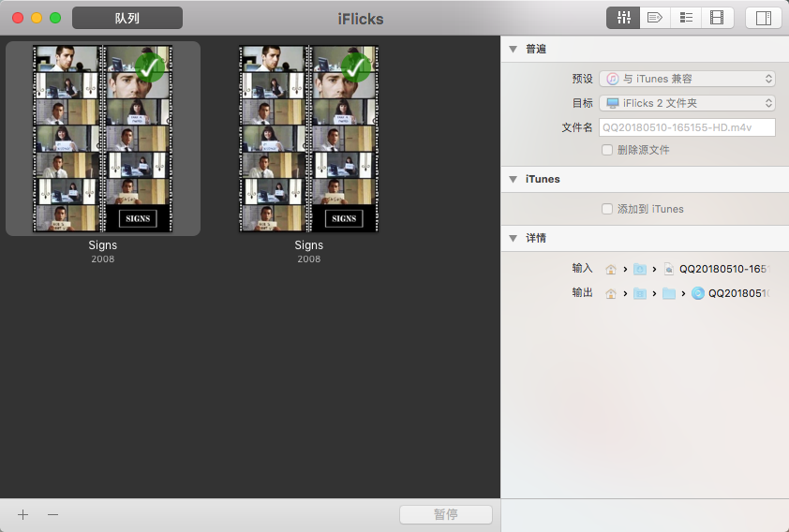
Task: Click the home icon in 输入 path
Action: click(610, 269)
